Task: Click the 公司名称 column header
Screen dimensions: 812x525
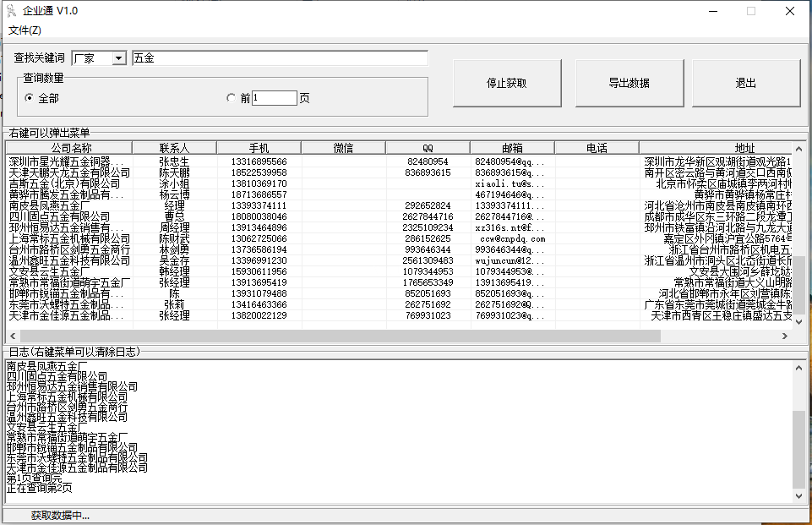Action: pyautogui.click(x=71, y=148)
